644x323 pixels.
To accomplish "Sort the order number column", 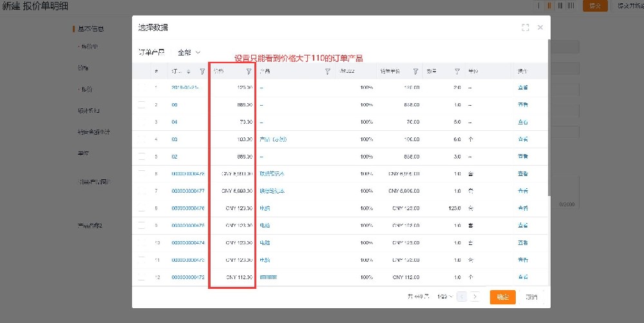I will (189, 72).
